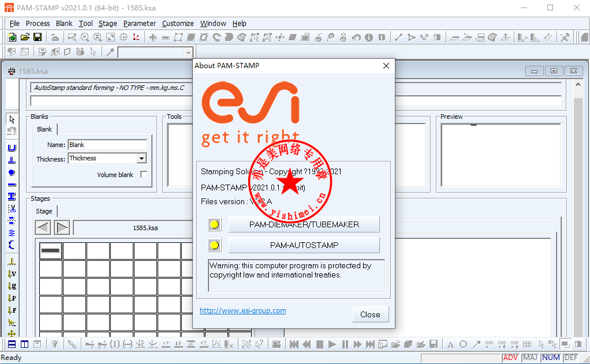Click the red axes orientation icon
590x364 pixels.
pos(136,37)
